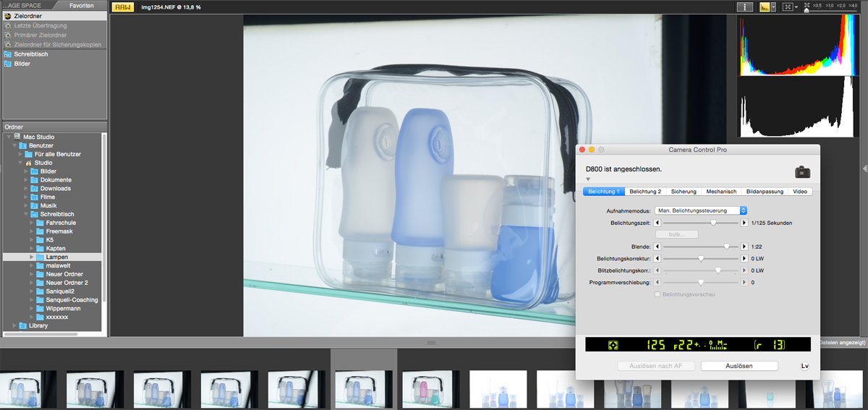Collapse the disclosure triangle under D800 status
Image resolution: width=868 pixels, height=410 pixels.
pyautogui.click(x=588, y=179)
